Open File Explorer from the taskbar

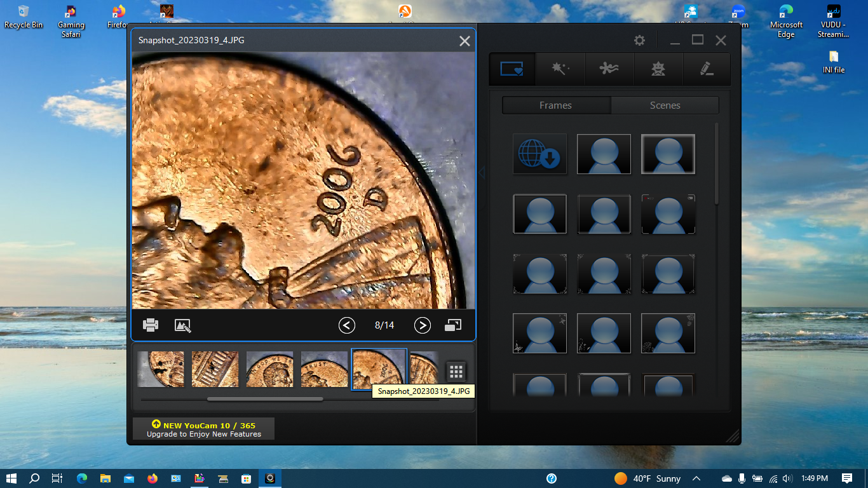point(105,478)
